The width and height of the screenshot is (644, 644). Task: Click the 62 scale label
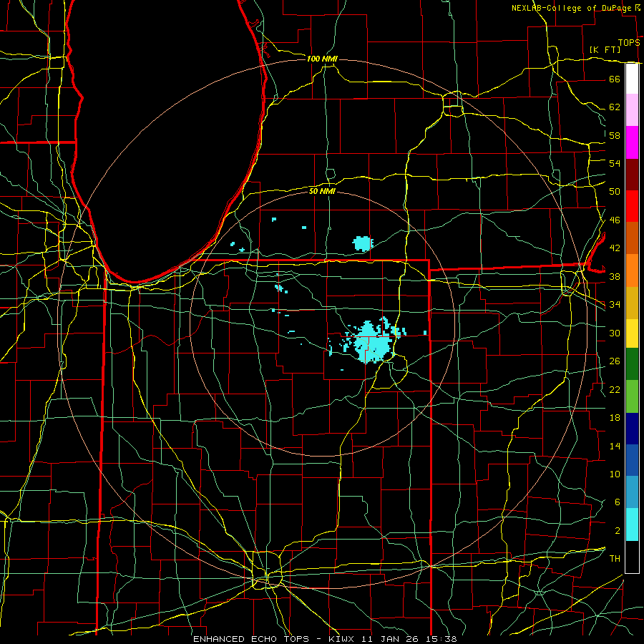[x=615, y=107]
